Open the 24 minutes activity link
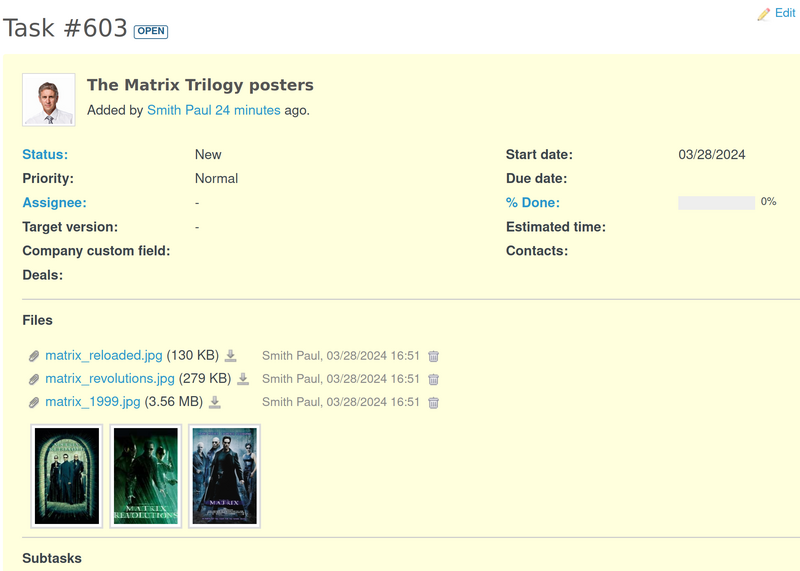This screenshot has width=800, height=571. coord(248,110)
